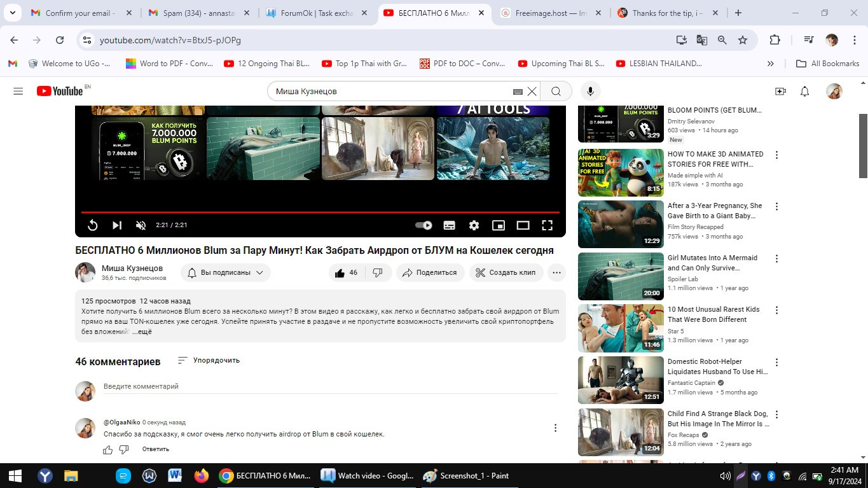Clear the search query with X icon

(x=532, y=92)
